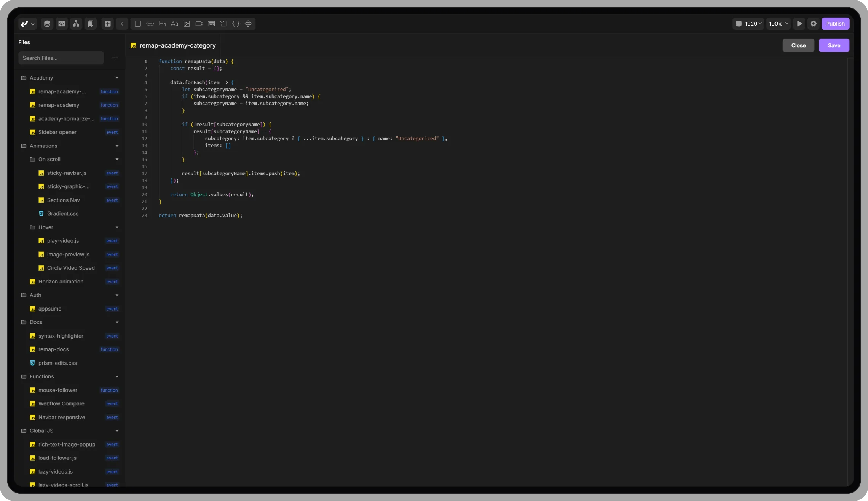The image size is (868, 501).
Task: Collapse the Docs folder
Action: [117, 322]
